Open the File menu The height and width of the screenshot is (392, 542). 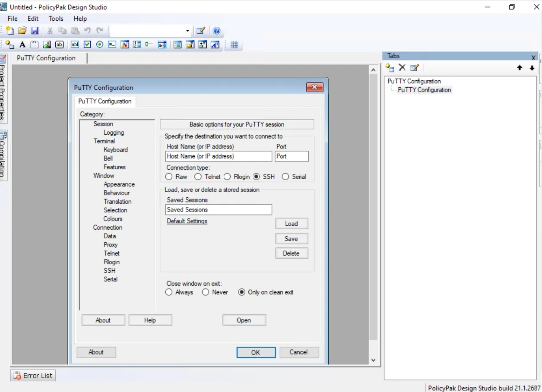click(x=13, y=19)
